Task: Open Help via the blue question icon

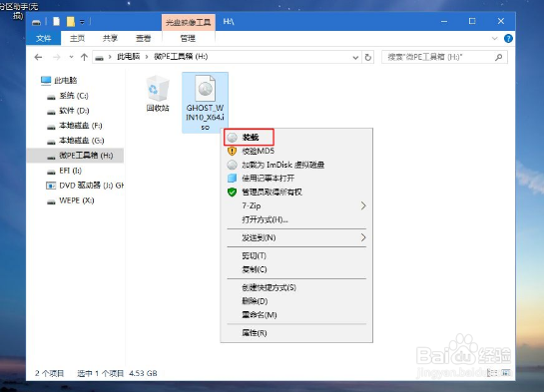Action: pos(508,39)
